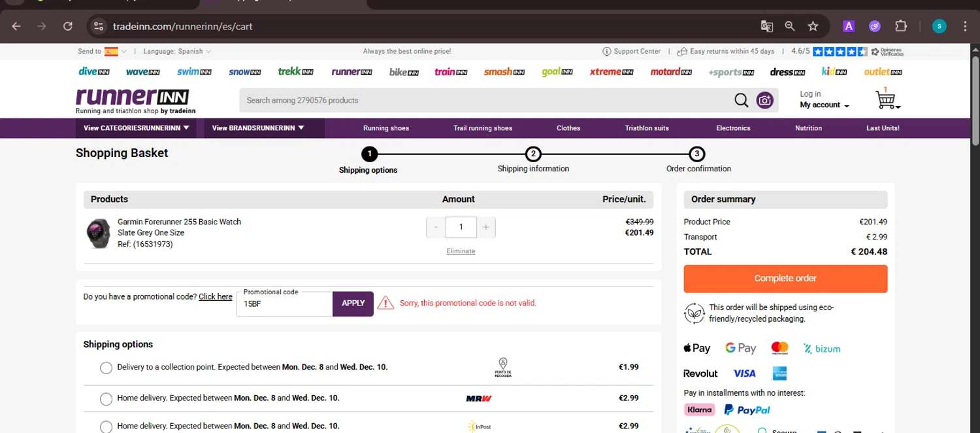Click the Log in link

click(810, 94)
